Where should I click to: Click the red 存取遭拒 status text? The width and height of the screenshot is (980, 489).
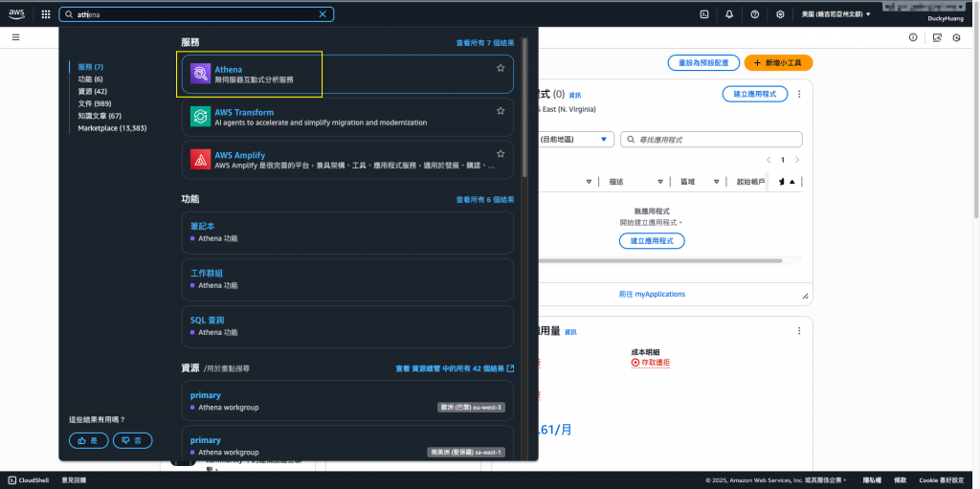coord(651,363)
